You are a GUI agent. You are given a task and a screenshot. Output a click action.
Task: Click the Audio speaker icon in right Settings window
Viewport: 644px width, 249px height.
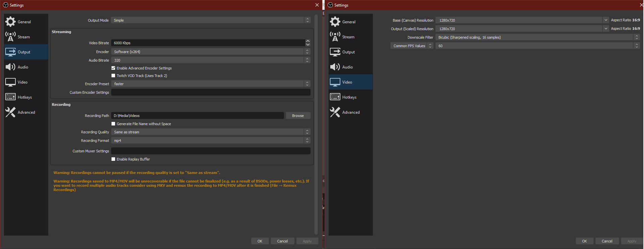coord(335,67)
